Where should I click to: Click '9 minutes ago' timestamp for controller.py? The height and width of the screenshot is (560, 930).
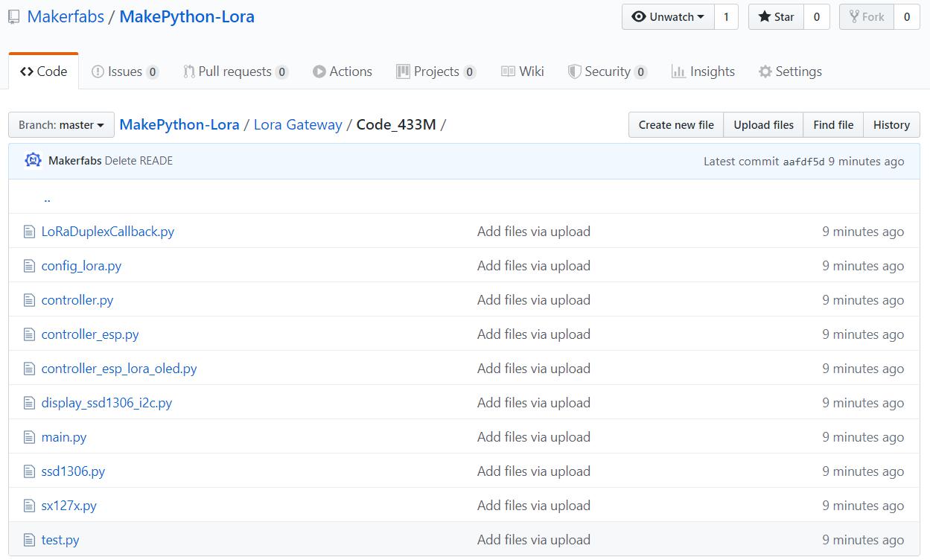click(863, 300)
